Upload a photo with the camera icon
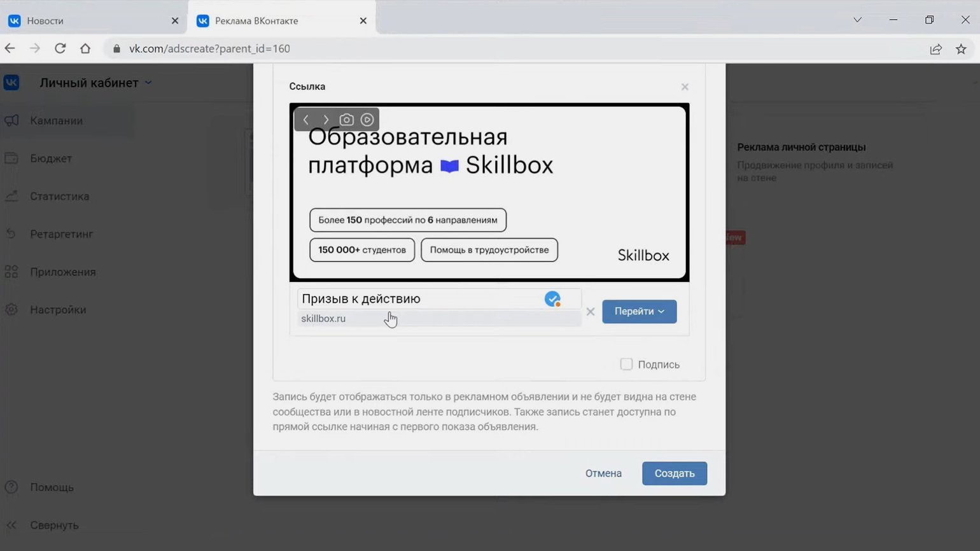The height and width of the screenshot is (551, 980). [x=346, y=120]
